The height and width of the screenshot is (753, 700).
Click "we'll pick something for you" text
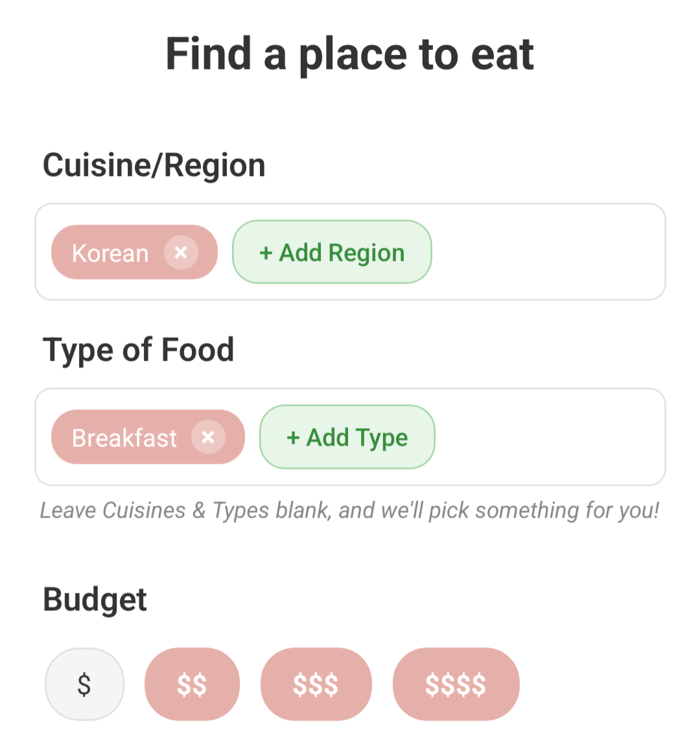519,510
